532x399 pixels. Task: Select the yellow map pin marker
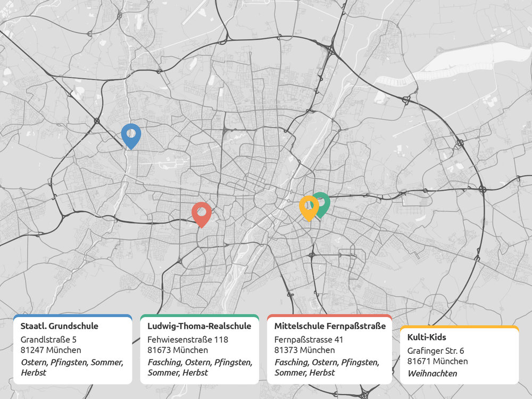coord(308,206)
